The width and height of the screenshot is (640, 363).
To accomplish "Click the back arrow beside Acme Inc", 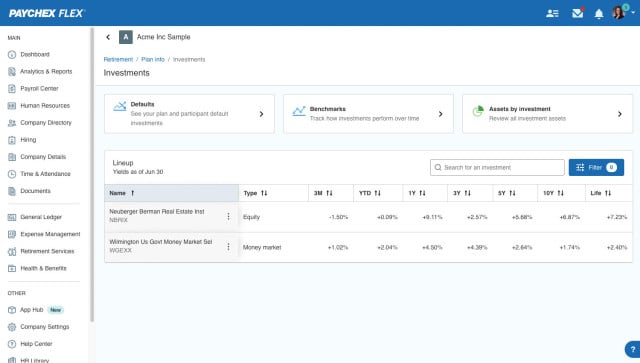I will tap(108, 37).
